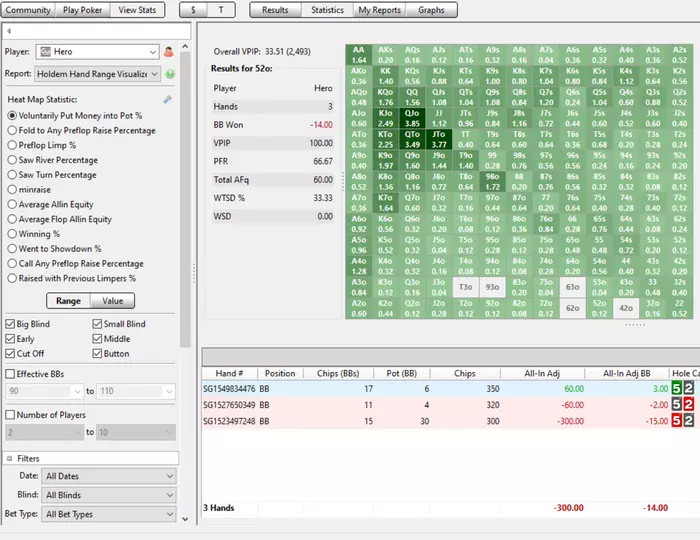Screen dimensions: 700x540
Task: Select Went to Showdown % option
Action: (x=12, y=248)
